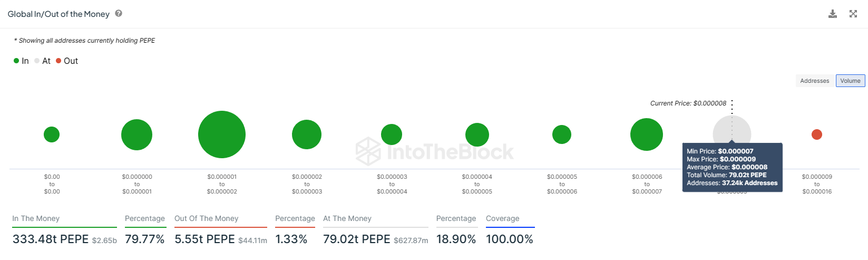Click the $0.00 to $0.00 bubble
The width and height of the screenshot is (868, 260).
click(52, 134)
